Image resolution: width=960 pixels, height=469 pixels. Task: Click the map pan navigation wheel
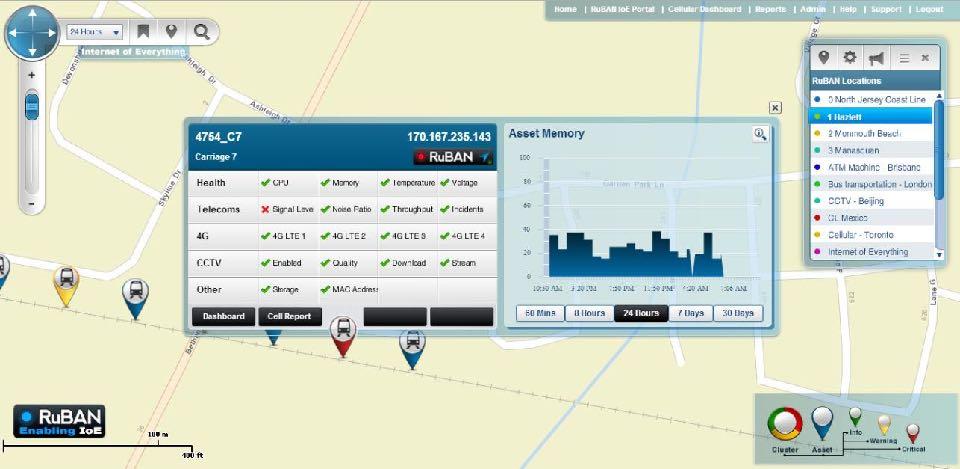(x=32, y=32)
